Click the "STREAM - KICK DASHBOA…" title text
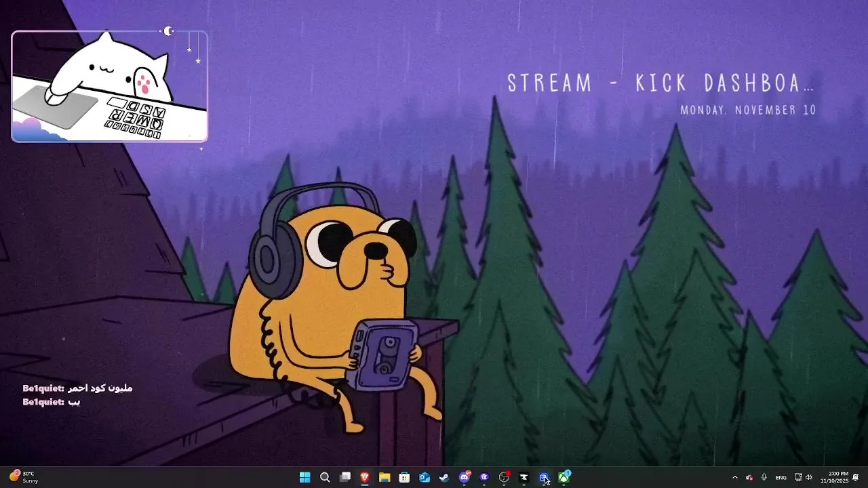Viewport: 868px width, 488px height. (x=660, y=83)
